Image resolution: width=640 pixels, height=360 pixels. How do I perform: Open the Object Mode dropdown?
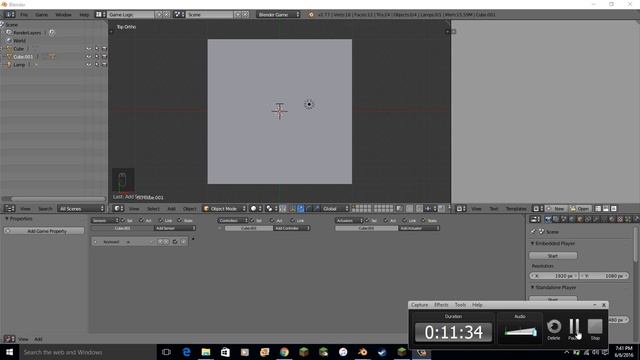tap(224, 209)
